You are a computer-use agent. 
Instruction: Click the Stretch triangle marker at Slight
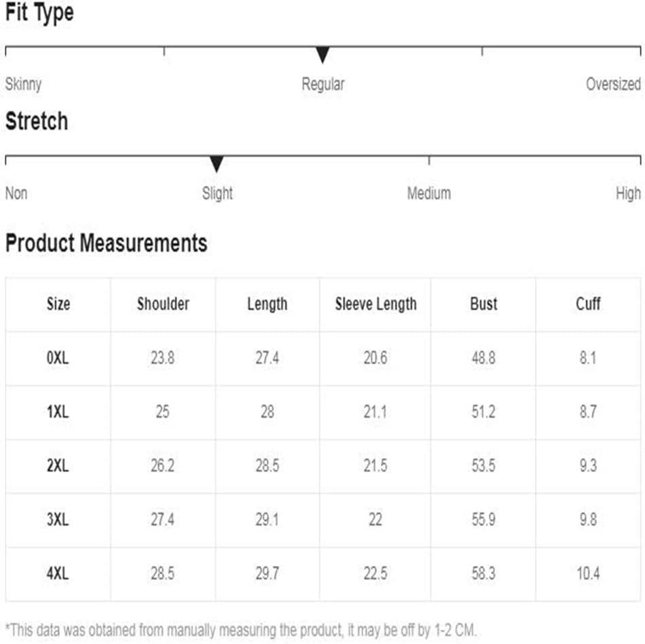click(217, 164)
